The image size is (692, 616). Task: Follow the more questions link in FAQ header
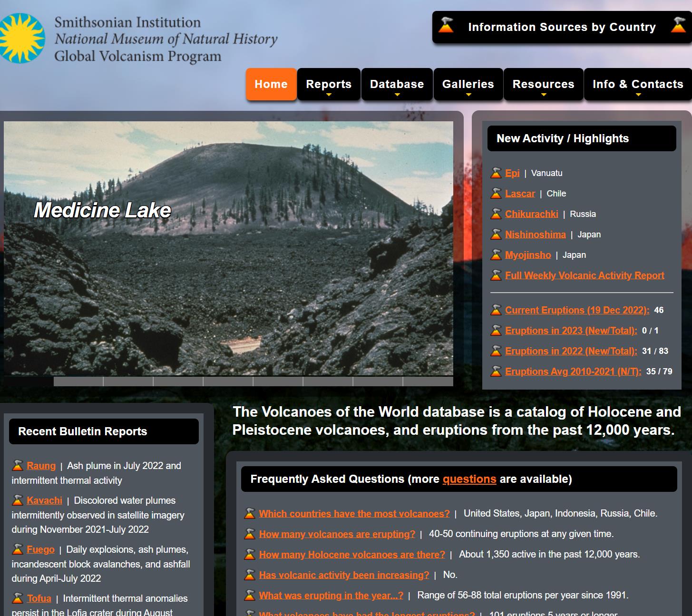pyautogui.click(x=469, y=479)
